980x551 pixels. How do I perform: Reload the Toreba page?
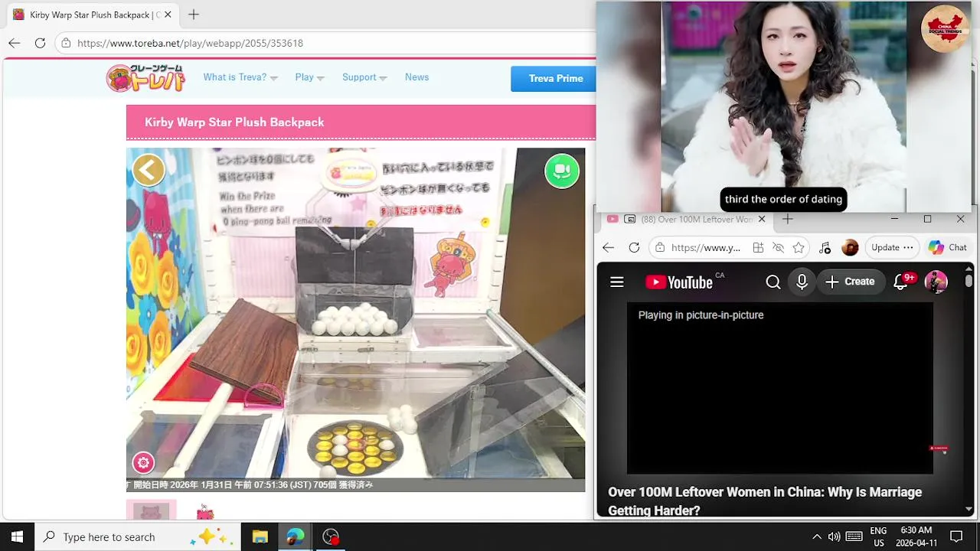(x=40, y=43)
